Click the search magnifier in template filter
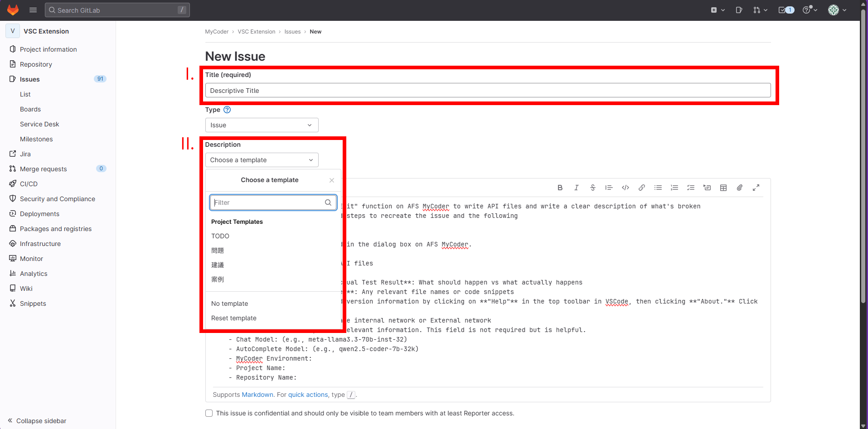This screenshot has width=868, height=429. pyautogui.click(x=328, y=202)
